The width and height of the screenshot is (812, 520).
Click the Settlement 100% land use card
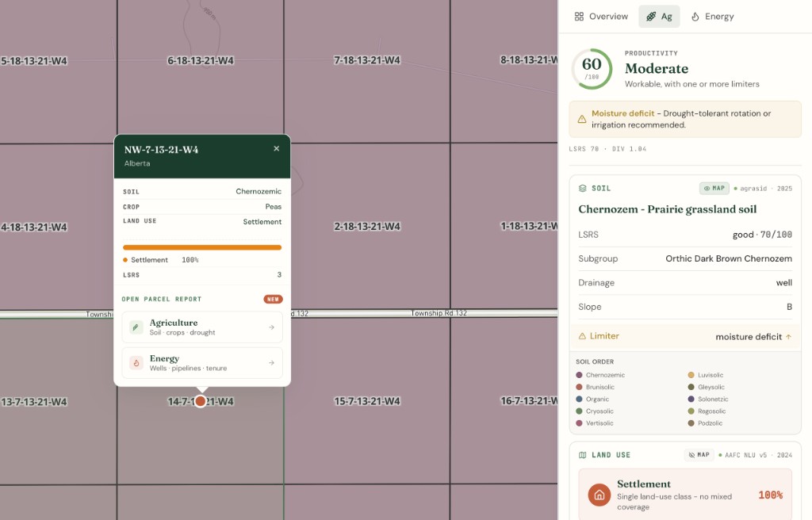coord(684,495)
